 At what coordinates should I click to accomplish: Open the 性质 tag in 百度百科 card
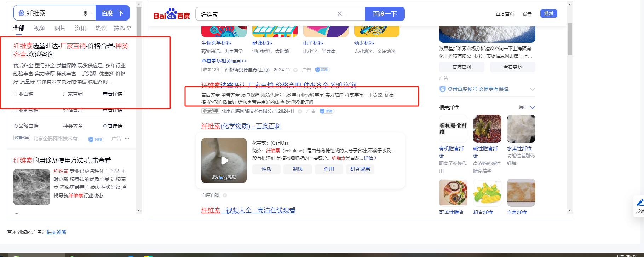(x=266, y=169)
